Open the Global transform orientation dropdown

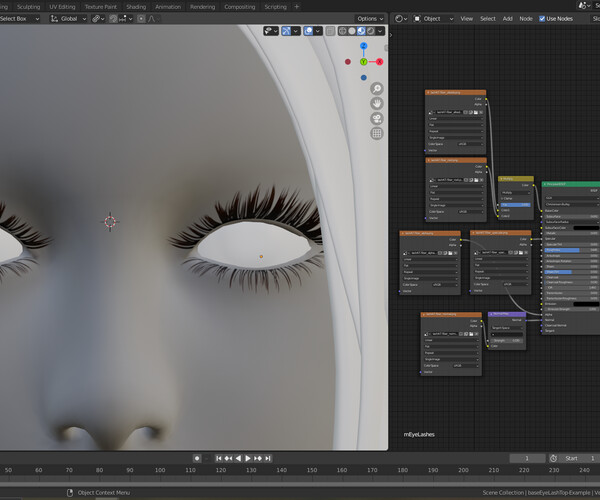point(68,19)
